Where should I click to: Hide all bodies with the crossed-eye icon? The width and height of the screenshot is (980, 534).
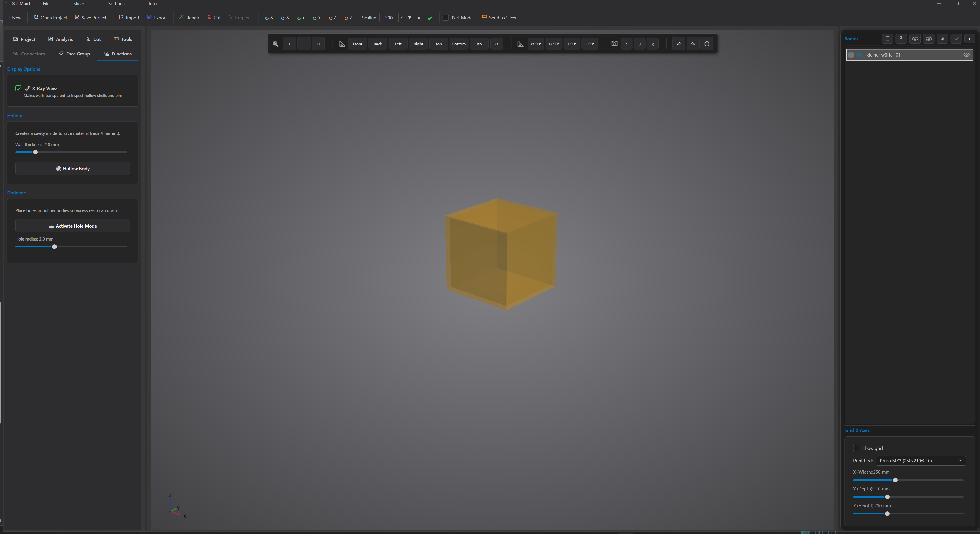point(929,39)
